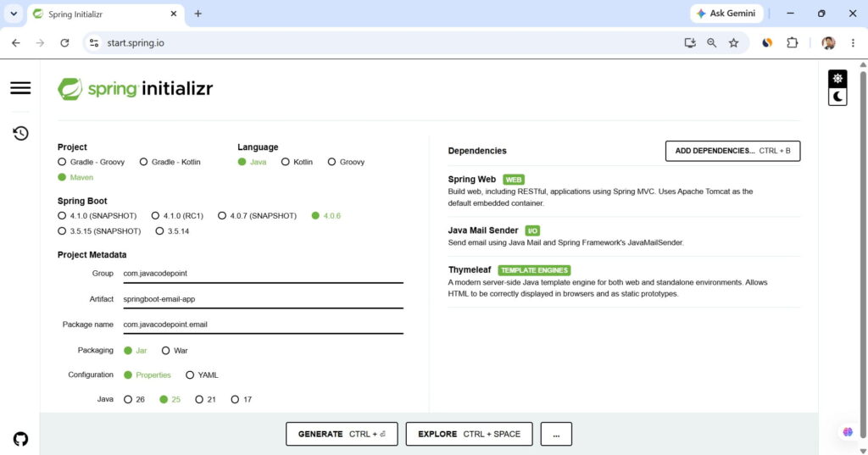
Task: Choose Spring Boot 3.5.15 (SNAPSHOT)
Action: coord(99,230)
